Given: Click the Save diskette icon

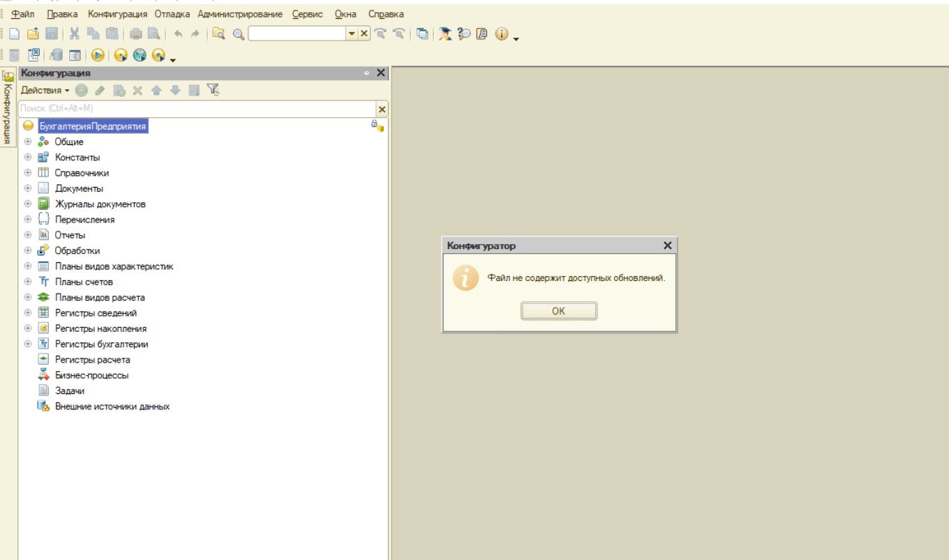Looking at the screenshot, I should (x=51, y=33).
